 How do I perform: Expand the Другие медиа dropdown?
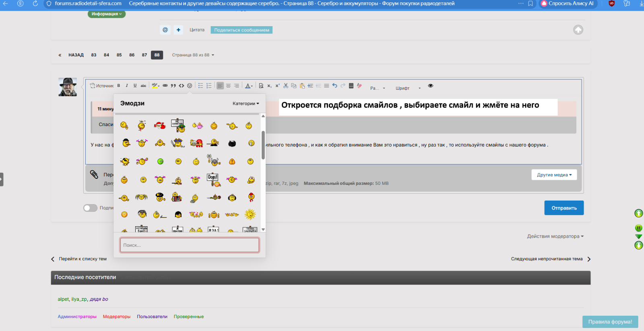pos(554,175)
